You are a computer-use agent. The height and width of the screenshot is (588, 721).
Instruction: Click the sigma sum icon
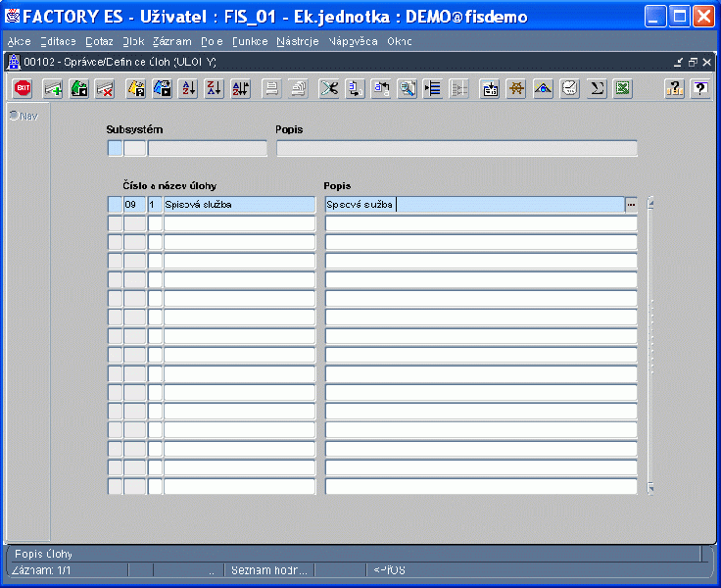(x=597, y=88)
